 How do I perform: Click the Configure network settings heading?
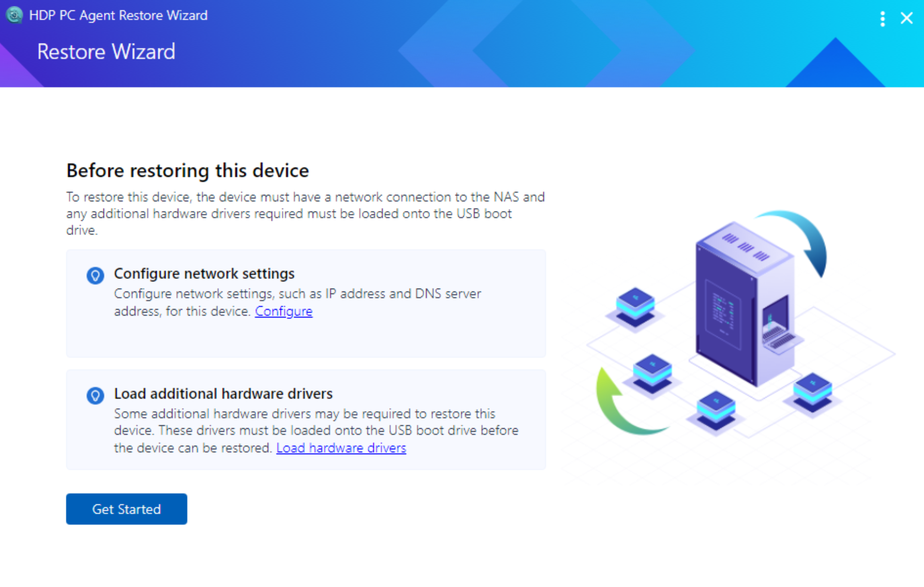point(204,274)
